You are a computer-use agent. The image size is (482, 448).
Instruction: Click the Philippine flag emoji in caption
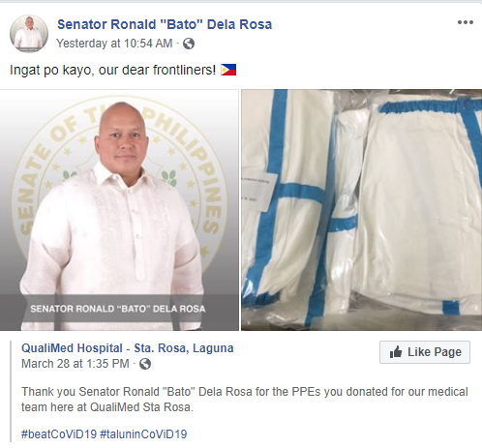tap(228, 70)
